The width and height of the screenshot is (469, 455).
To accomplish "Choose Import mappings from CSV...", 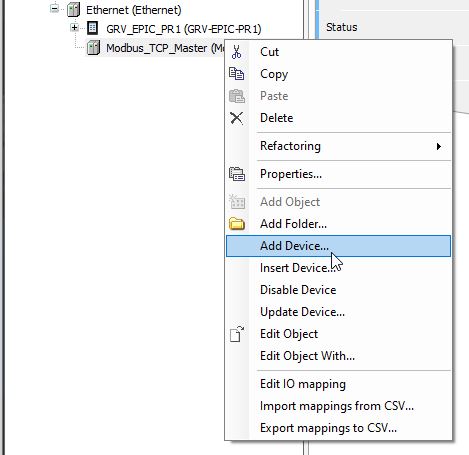I will coord(338,406).
